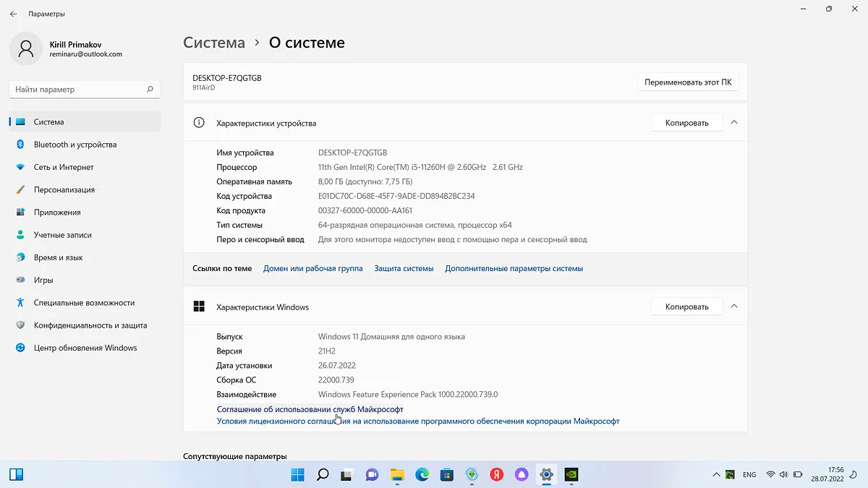
Task: Go to Персонализация settings
Action: pos(64,189)
